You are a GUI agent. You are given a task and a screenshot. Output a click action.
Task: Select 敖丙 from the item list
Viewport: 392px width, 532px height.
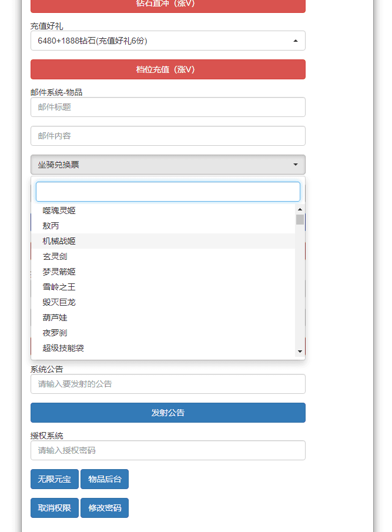coord(51,226)
